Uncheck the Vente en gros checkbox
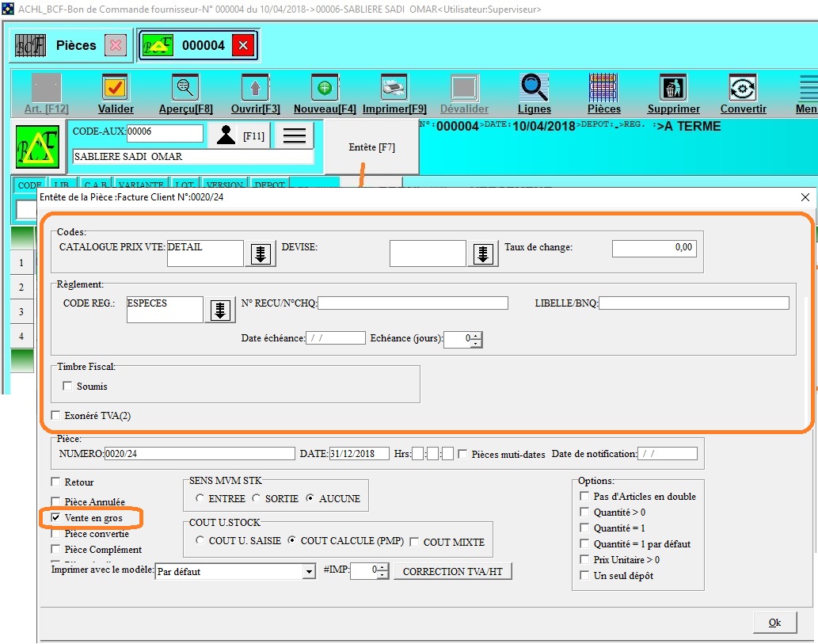This screenshot has width=818, height=644. (55, 517)
